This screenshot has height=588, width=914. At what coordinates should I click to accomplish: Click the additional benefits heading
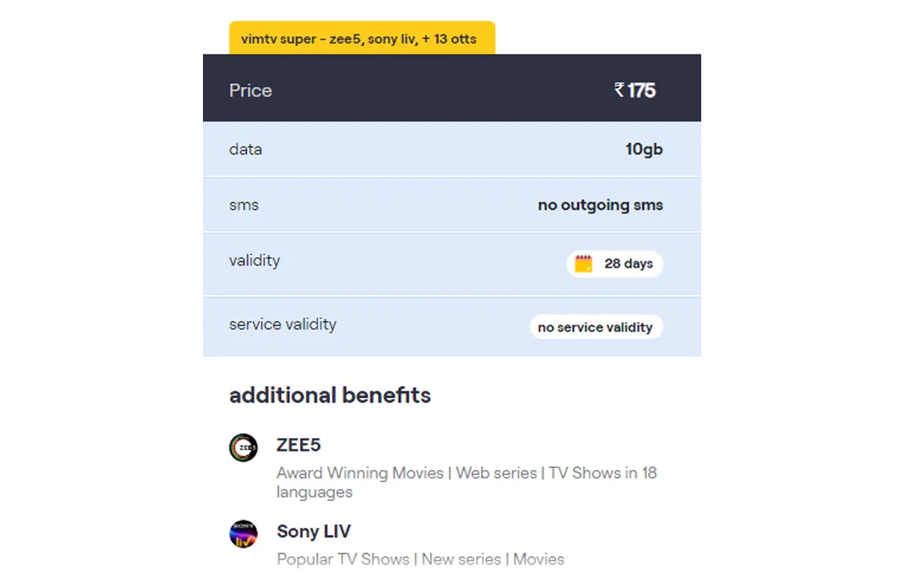pos(330,395)
